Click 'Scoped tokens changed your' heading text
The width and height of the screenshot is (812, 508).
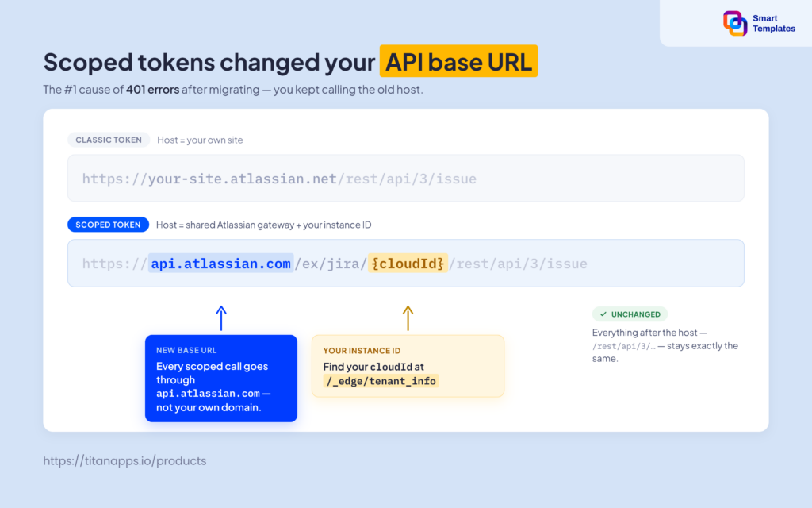click(209, 62)
